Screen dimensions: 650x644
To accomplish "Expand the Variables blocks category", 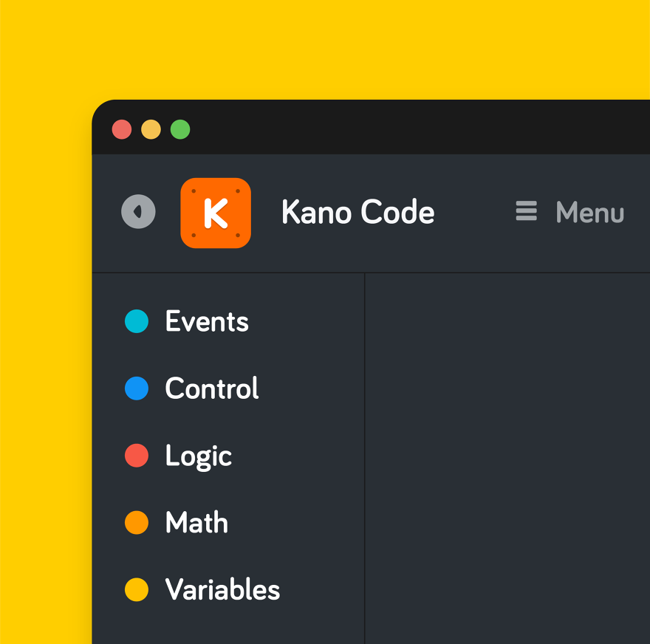I will click(222, 590).
